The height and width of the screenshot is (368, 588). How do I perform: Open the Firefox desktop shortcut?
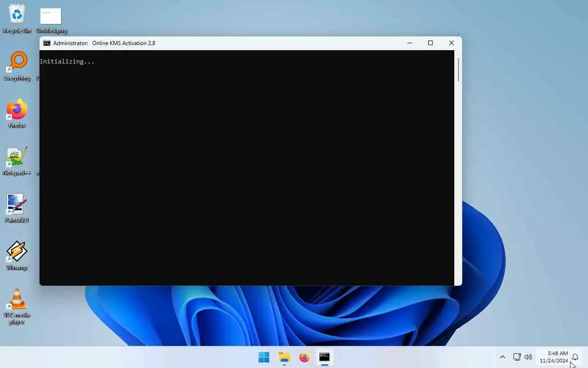point(17,114)
